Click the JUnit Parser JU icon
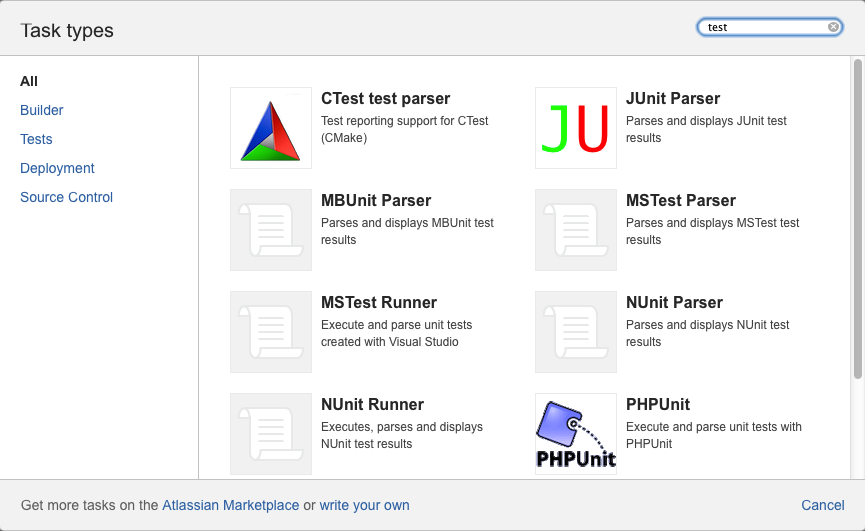The image size is (865, 531). click(575, 128)
